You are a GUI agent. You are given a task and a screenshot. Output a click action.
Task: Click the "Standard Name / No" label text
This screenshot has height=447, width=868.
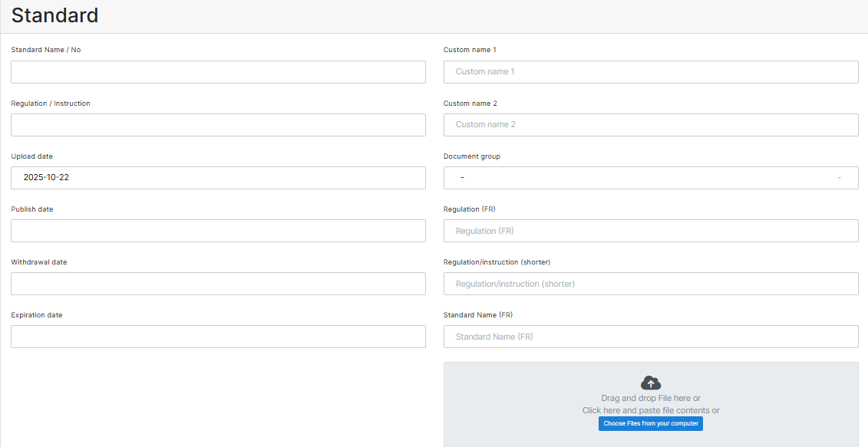pos(45,50)
